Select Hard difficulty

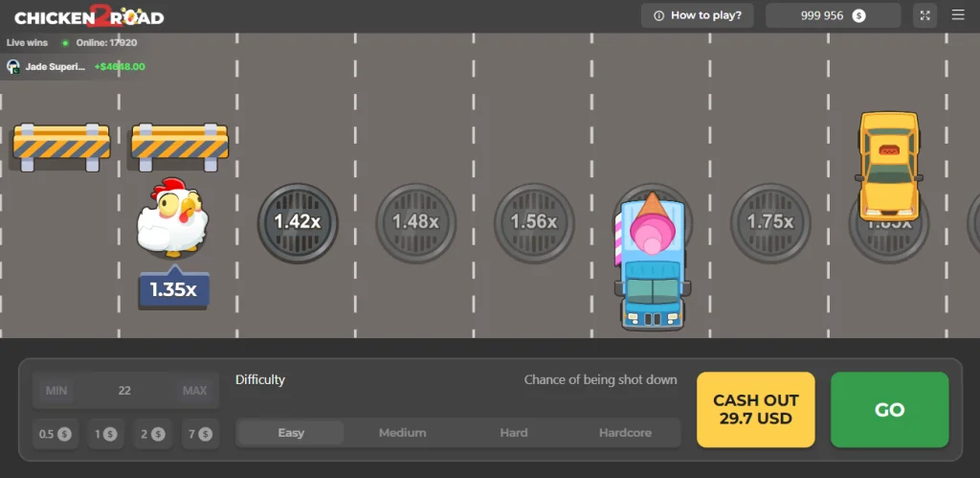[514, 433]
